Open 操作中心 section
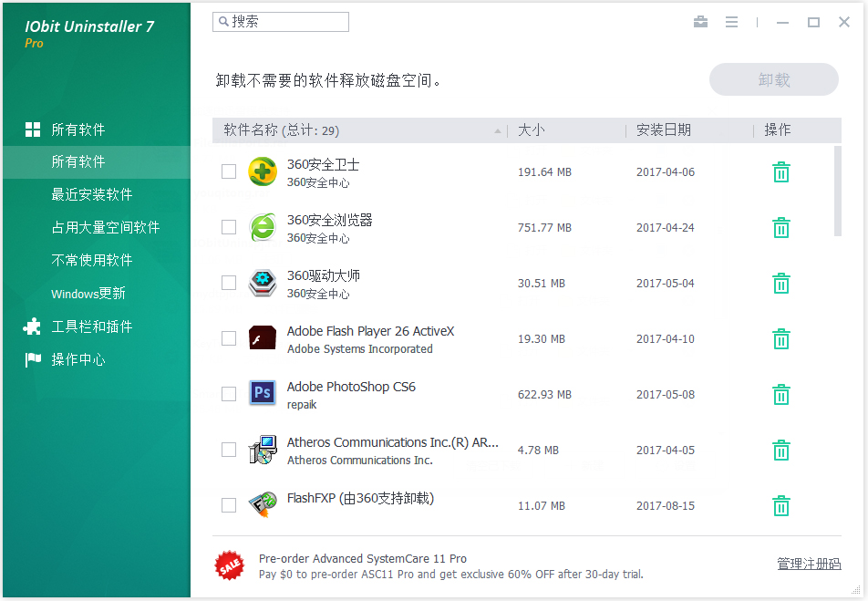 click(x=78, y=359)
